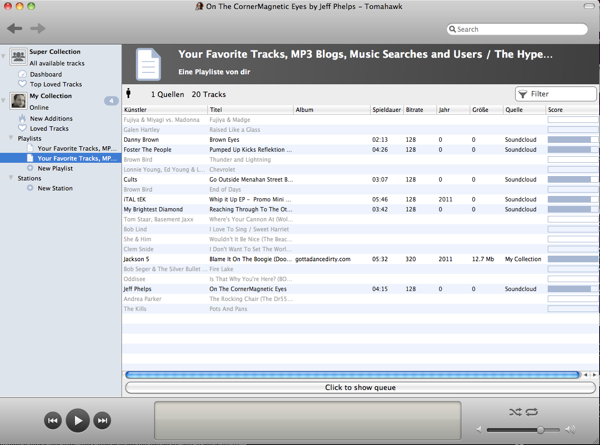Select the My Brightest Diamond row
Viewport: 600px width, 445px height.
click(360, 209)
